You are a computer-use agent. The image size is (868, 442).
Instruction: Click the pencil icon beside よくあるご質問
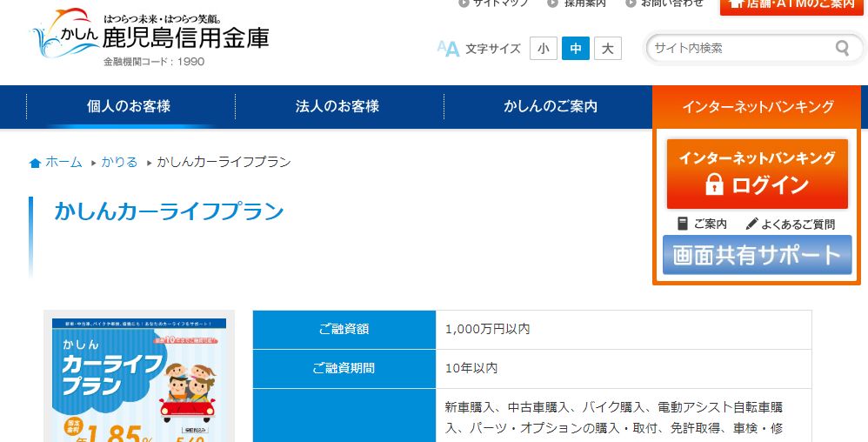coord(751,224)
